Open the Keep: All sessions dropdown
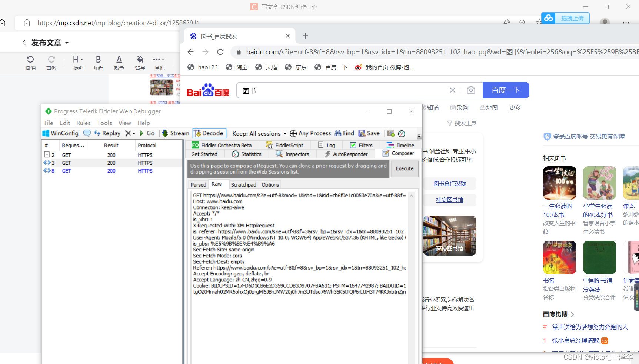This screenshot has height=364, width=639. point(259,134)
